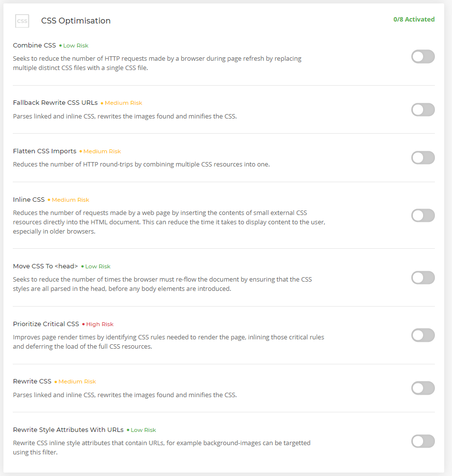Activate the Inline CSS toggle
452x476 pixels.
(423, 215)
